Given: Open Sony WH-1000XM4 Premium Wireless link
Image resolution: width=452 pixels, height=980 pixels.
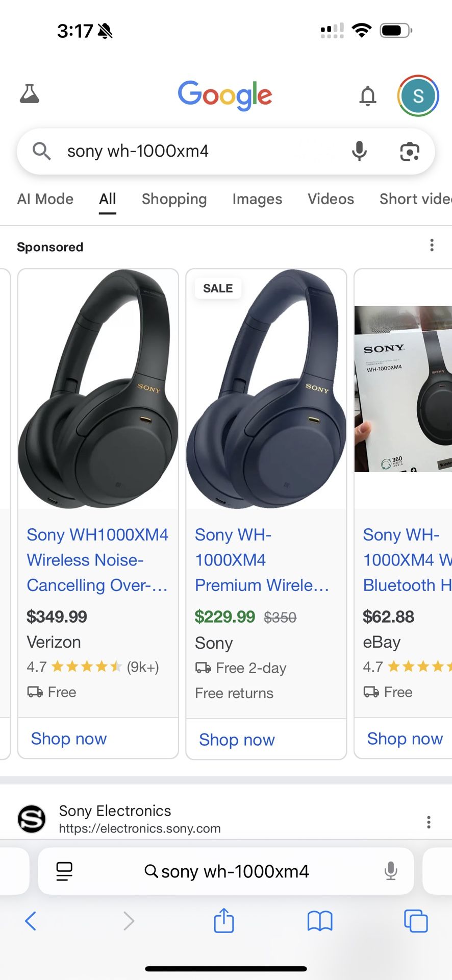Looking at the screenshot, I should pos(261,560).
